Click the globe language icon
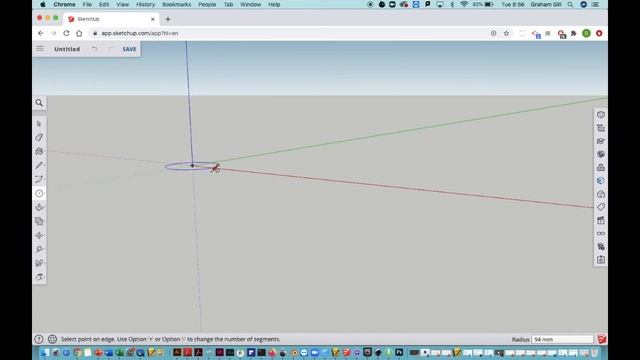 click(x=52, y=339)
